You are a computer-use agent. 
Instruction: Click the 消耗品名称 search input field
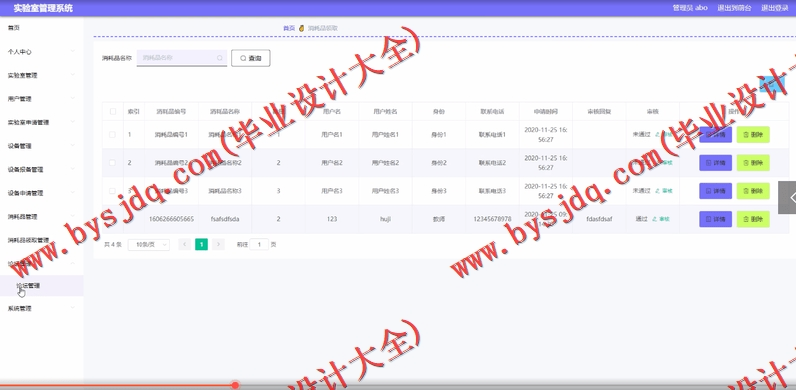click(x=181, y=58)
